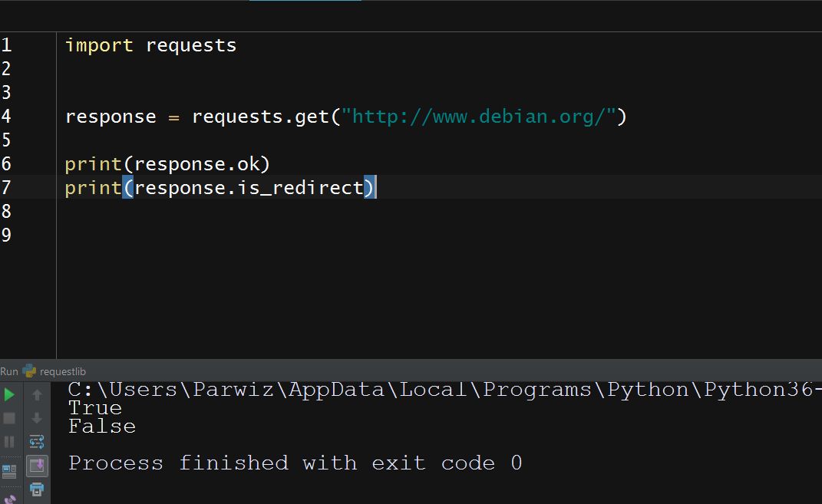Screen dimensions: 822x504
Task: Place the cursor in the debian.org URL string
Action: [478, 117]
